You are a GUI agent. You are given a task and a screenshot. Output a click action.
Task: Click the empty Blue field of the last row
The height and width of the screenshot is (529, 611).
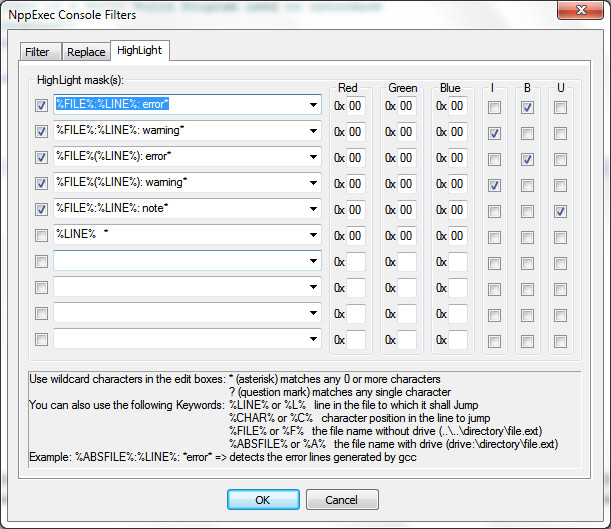458,340
